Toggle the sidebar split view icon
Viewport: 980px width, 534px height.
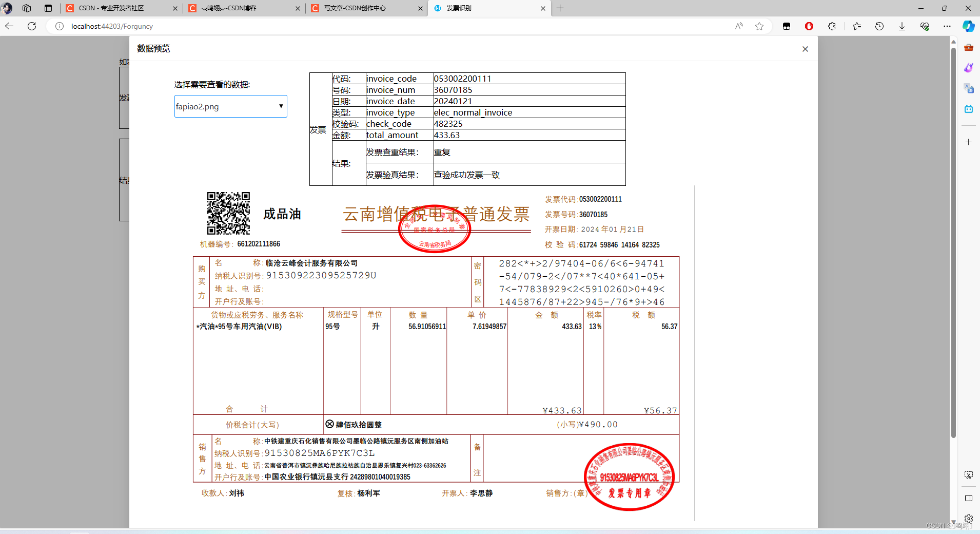[969, 498]
